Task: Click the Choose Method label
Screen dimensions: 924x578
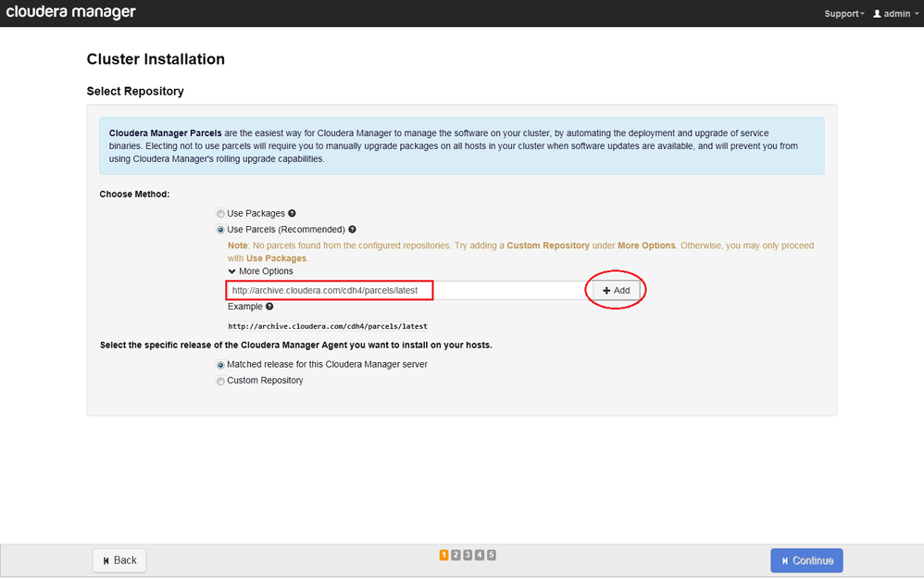Action: (134, 194)
